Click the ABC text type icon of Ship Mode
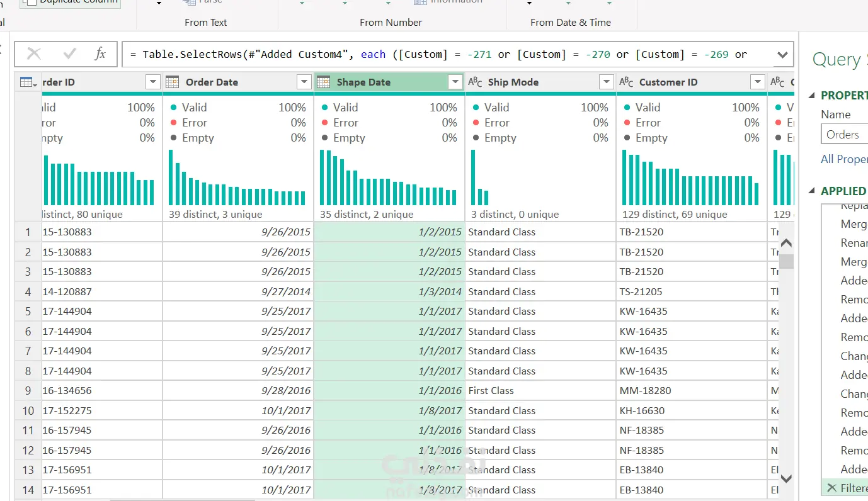Image resolution: width=868 pixels, height=501 pixels. [475, 82]
